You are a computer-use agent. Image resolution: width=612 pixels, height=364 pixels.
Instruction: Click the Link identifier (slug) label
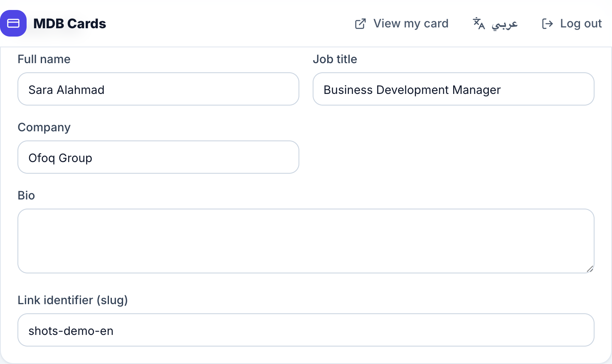pyautogui.click(x=73, y=300)
